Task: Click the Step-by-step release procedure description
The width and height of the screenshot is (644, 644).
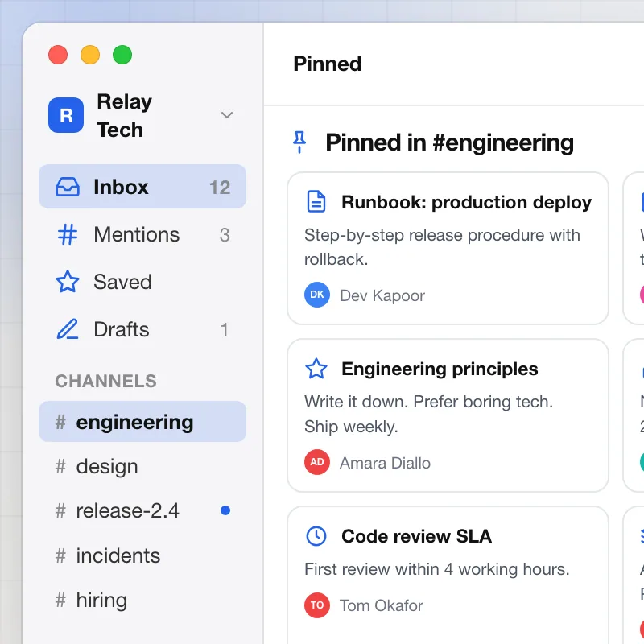Action: 442,247
